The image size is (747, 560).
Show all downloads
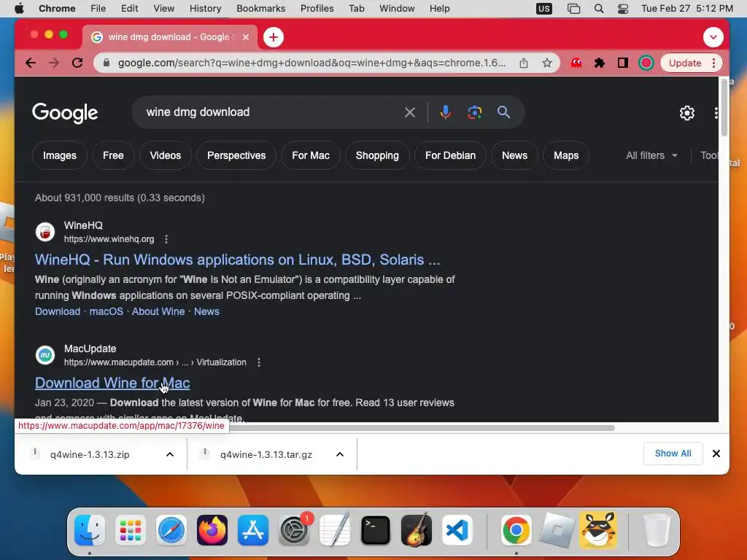point(673,454)
